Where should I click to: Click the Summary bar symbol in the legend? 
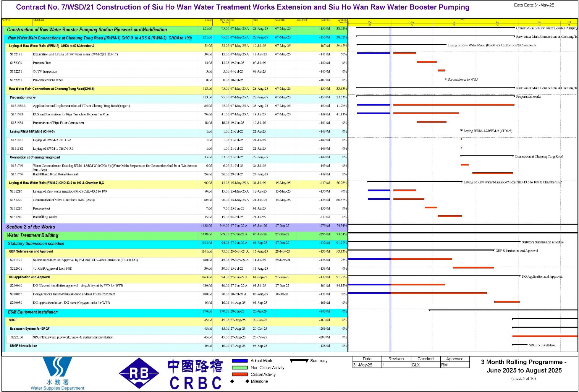coord(299,360)
